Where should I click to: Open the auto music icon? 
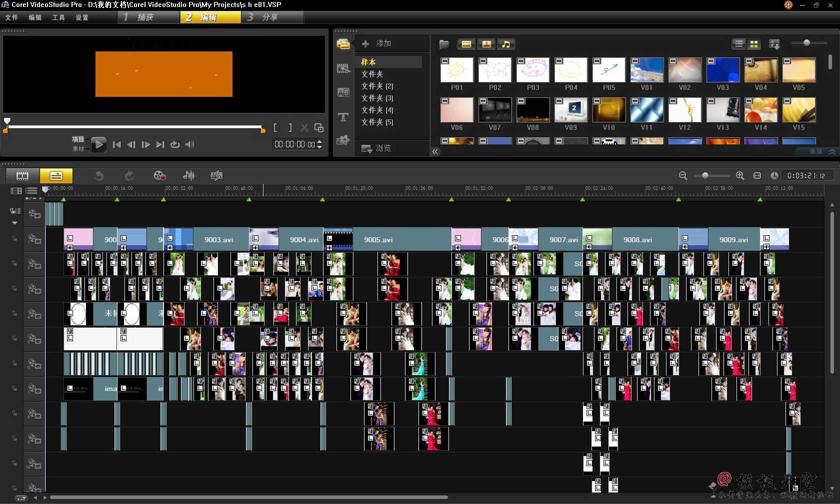[x=216, y=175]
